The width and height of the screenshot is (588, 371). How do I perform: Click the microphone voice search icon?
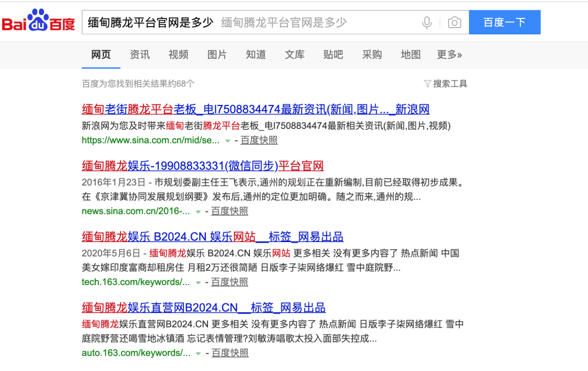pos(427,22)
